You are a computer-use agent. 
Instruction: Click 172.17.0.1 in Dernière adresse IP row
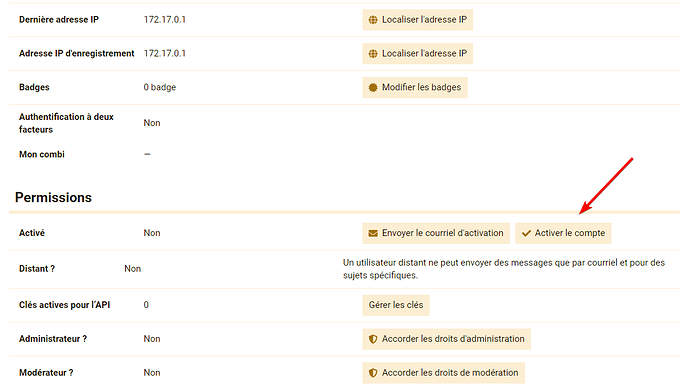coord(165,20)
